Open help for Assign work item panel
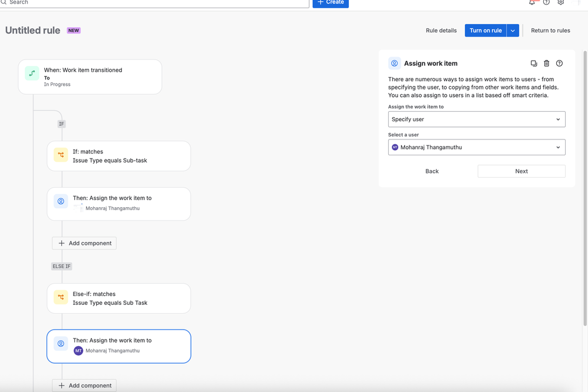 pyautogui.click(x=559, y=64)
